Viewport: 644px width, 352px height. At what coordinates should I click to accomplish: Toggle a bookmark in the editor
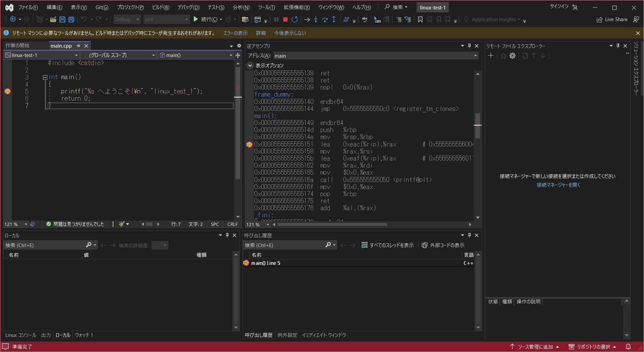420,19
